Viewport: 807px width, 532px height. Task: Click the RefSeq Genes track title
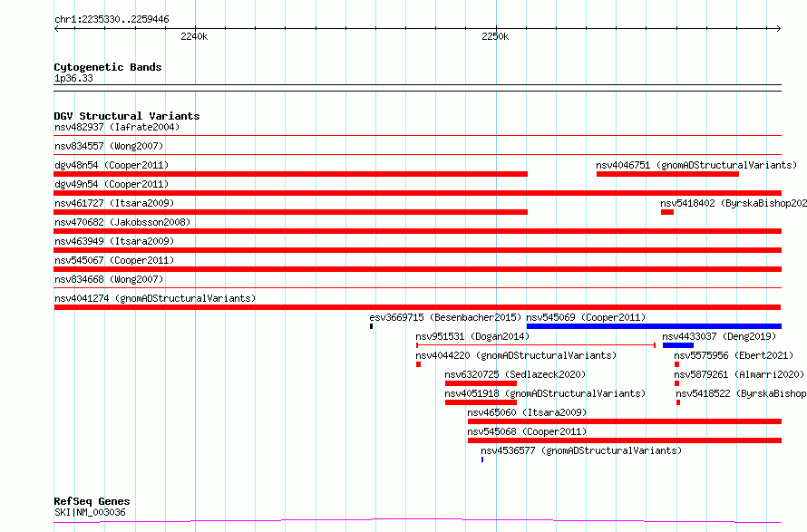tap(92, 501)
